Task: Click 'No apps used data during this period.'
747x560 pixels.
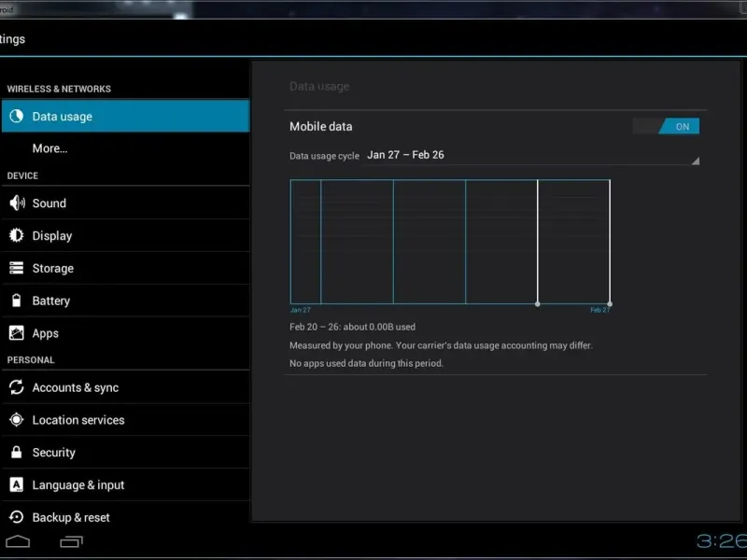Action: tap(366, 363)
